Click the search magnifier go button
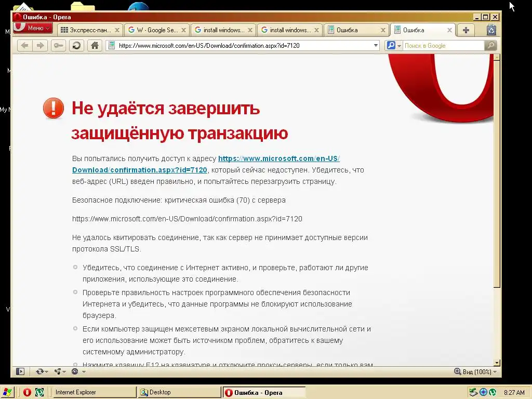 tap(490, 46)
